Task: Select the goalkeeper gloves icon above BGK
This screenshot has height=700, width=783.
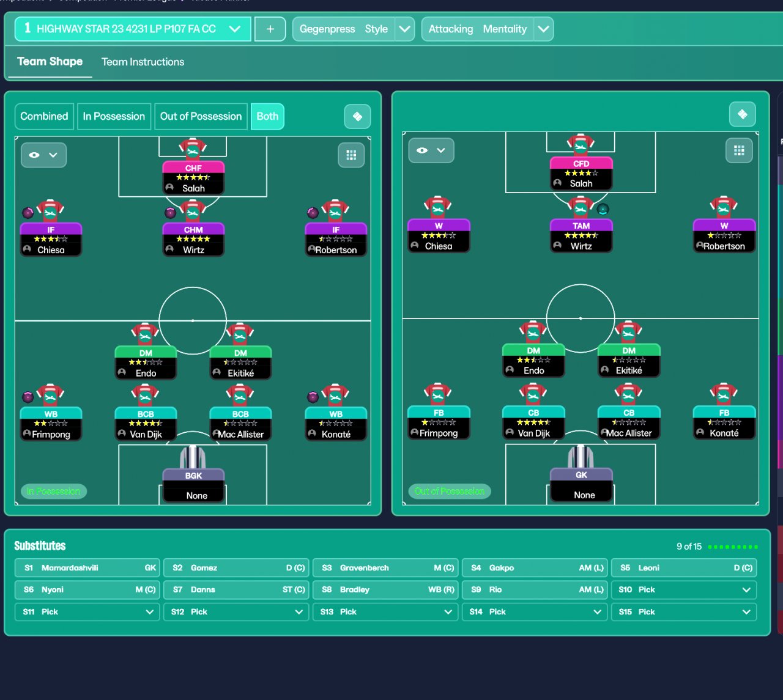Action: [193, 457]
